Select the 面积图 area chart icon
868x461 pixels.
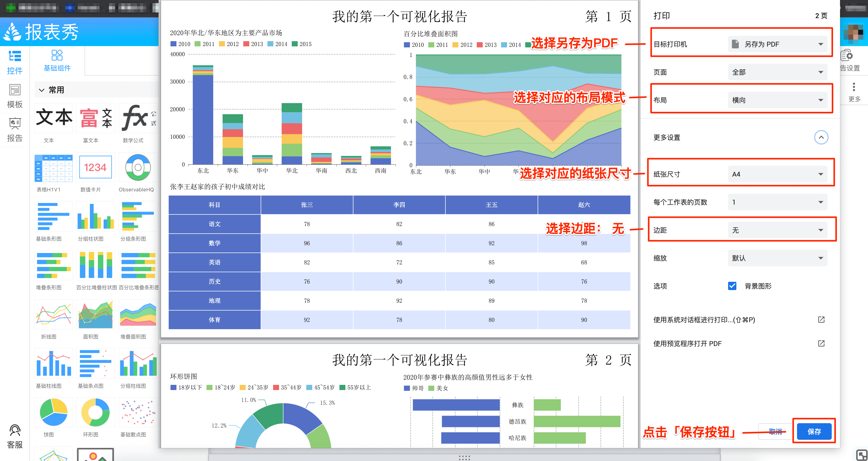tap(96, 314)
